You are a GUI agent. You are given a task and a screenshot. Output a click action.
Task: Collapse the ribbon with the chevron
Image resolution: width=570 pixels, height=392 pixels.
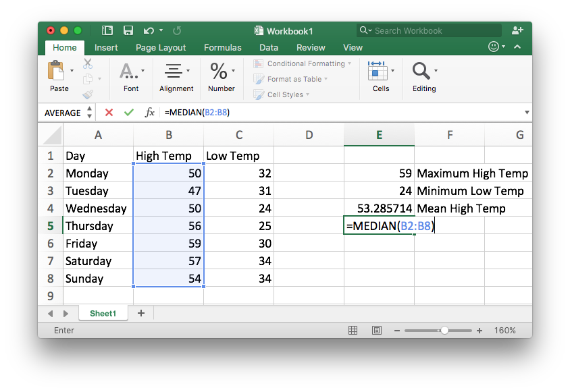click(x=517, y=47)
